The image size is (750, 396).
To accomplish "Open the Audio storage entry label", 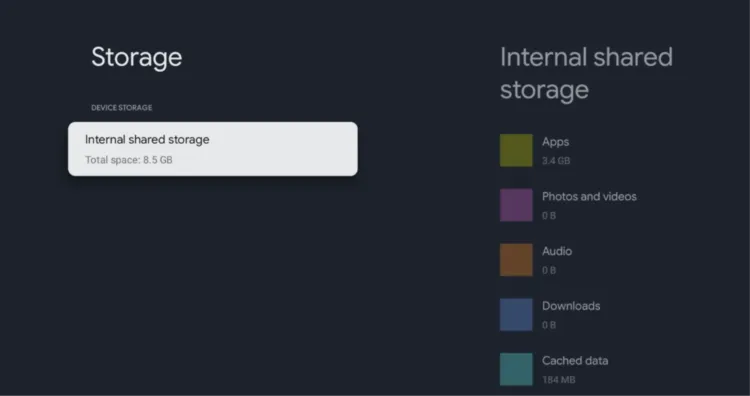I will pyautogui.click(x=557, y=251).
